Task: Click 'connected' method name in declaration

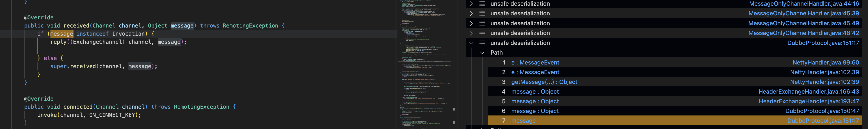Action: [x=78, y=107]
